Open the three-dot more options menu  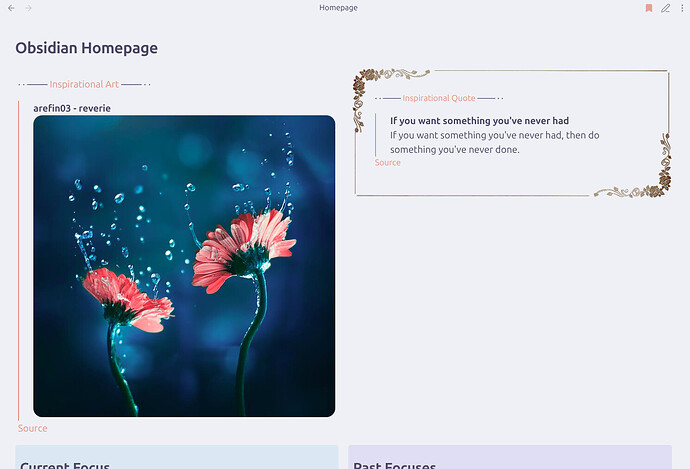[682, 8]
